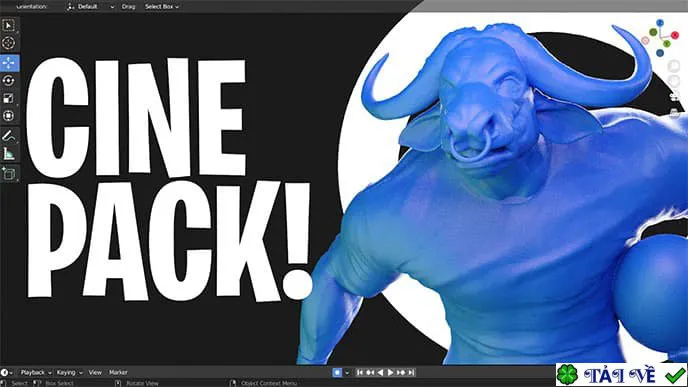This screenshot has width=688, height=387.
Task: Select the Rotate tool
Action: (x=9, y=81)
